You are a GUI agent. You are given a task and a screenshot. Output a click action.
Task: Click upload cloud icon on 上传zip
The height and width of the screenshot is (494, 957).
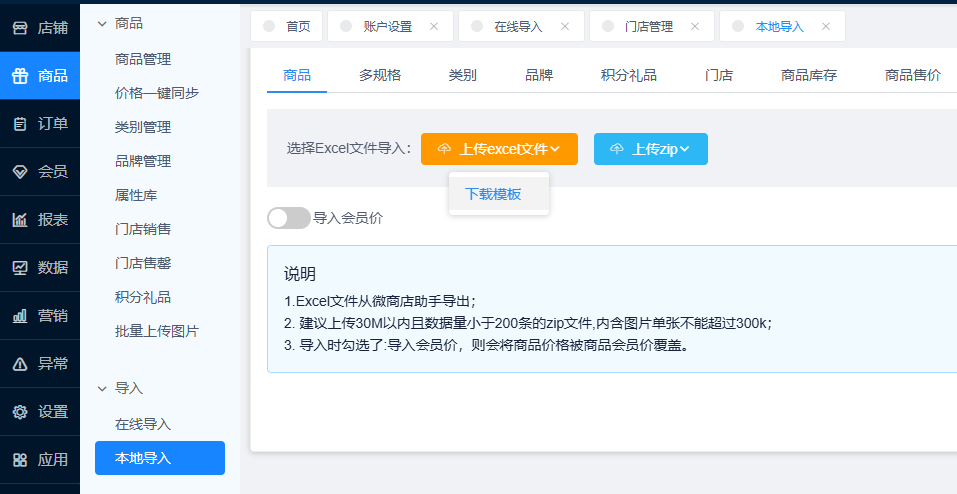[617, 149]
